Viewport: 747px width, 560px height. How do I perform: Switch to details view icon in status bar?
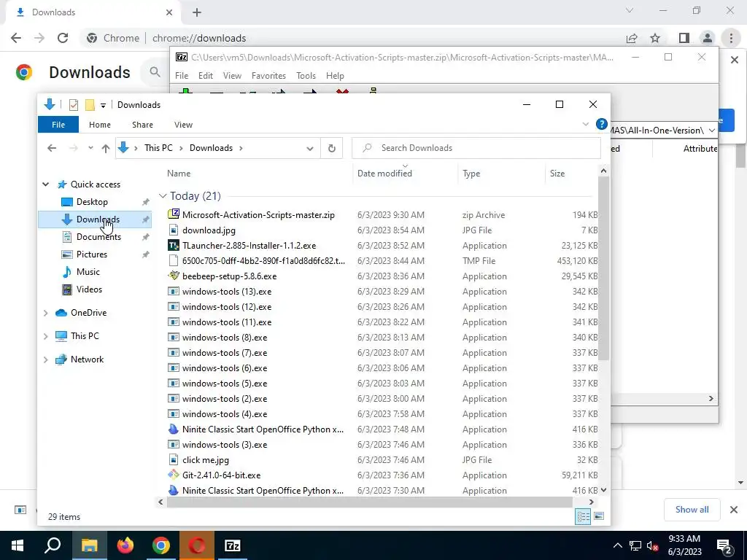coord(583,516)
